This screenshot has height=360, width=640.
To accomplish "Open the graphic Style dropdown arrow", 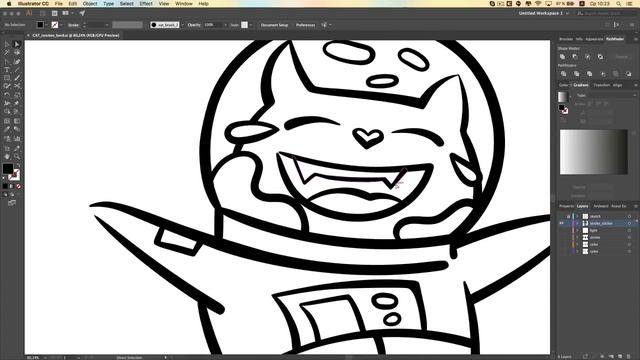I will coord(251,25).
